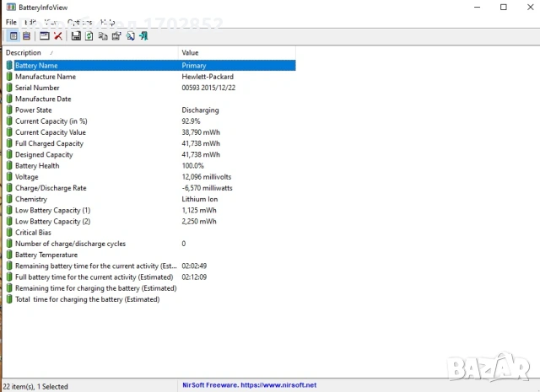The width and height of the screenshot is (540, 392).
Task: Click the Exit toolbar icon
Action: 143,35
